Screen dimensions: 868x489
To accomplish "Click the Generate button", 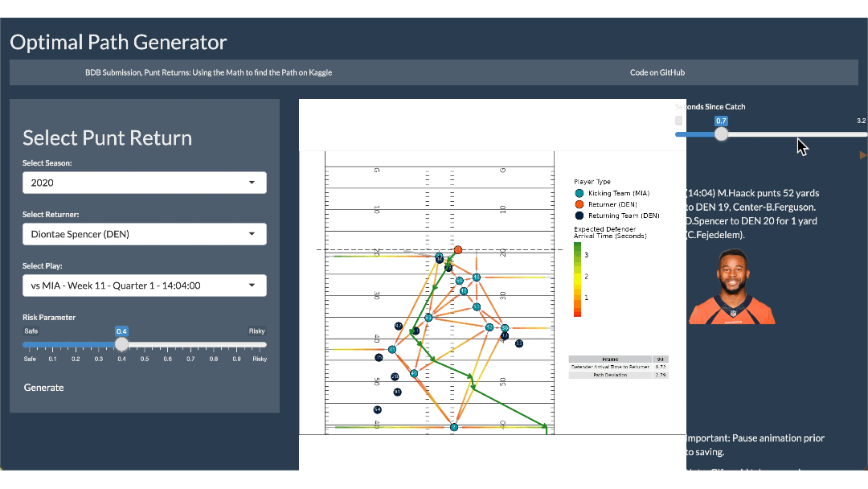I will [44, 388].
